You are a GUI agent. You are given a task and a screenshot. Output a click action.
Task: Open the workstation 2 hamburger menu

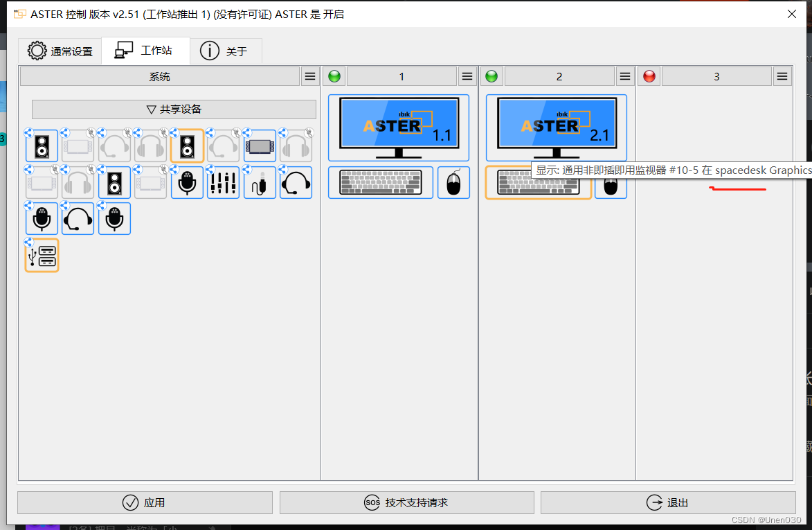coord(625,77)
